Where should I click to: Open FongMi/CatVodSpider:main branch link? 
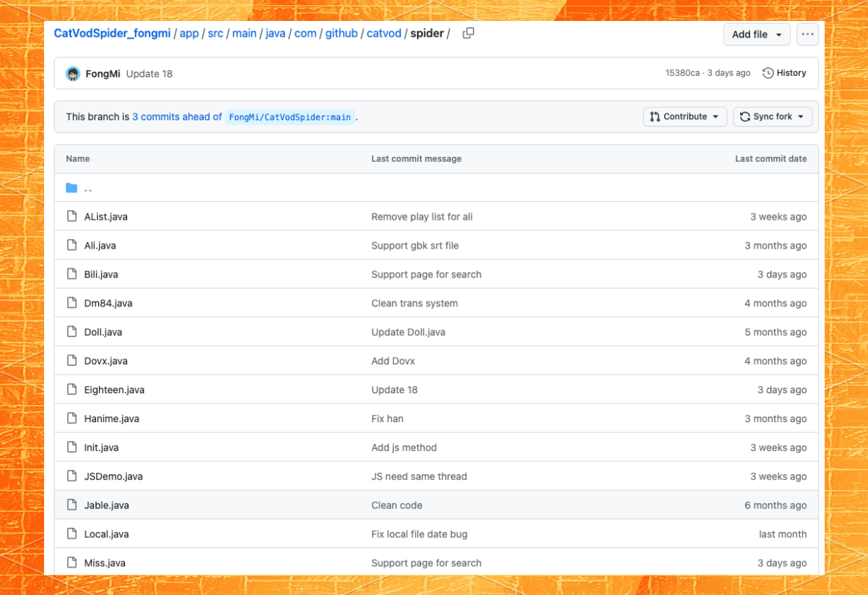(290, 117)
